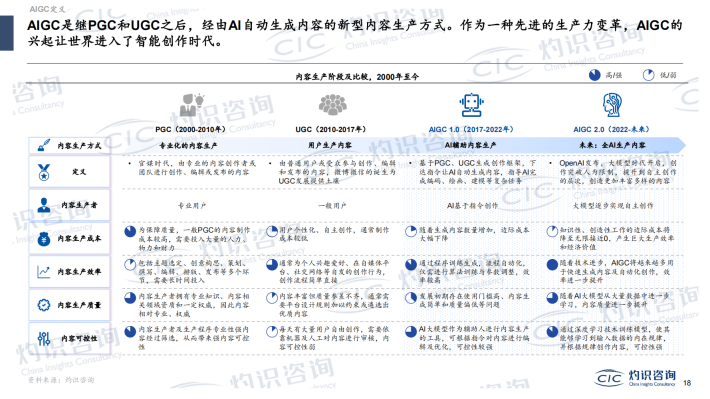Click the pie indicator in PGC cost row

click(130, 231)
